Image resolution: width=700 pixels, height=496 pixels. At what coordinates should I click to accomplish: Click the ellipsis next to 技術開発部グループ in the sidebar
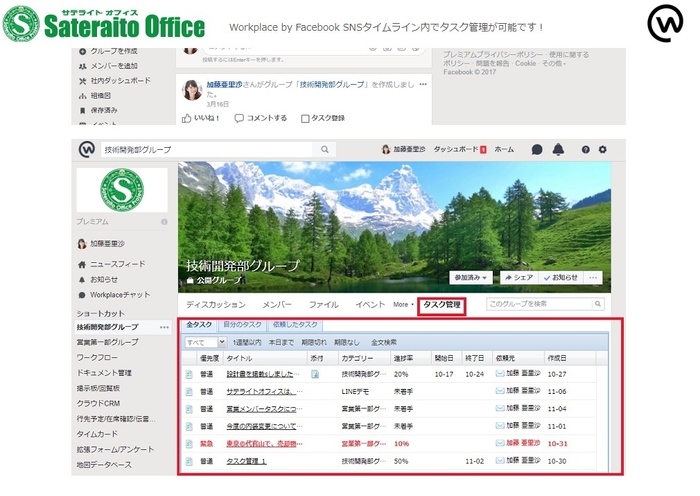(x=164, y=327)
